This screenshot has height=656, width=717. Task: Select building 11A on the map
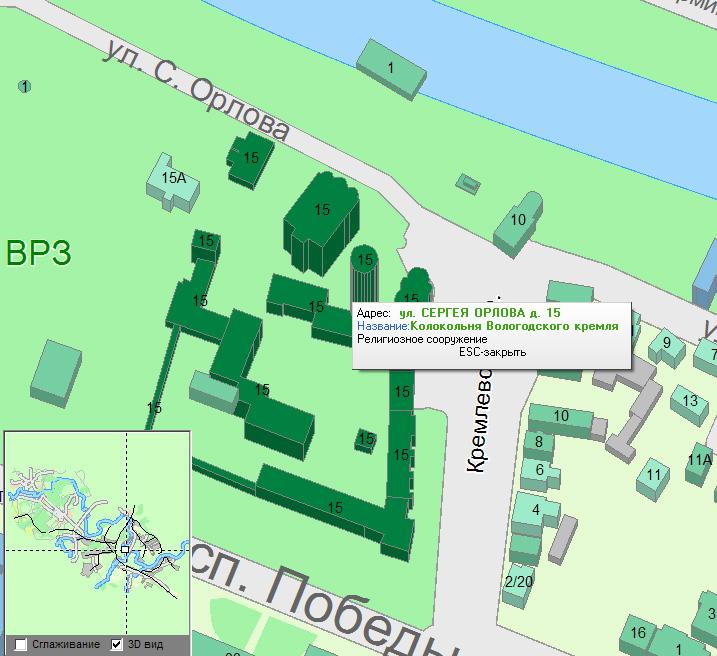coord(700,459)
